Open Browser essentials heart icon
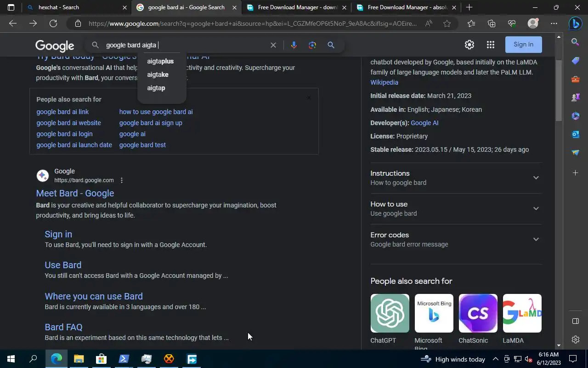 coord(512,23)
